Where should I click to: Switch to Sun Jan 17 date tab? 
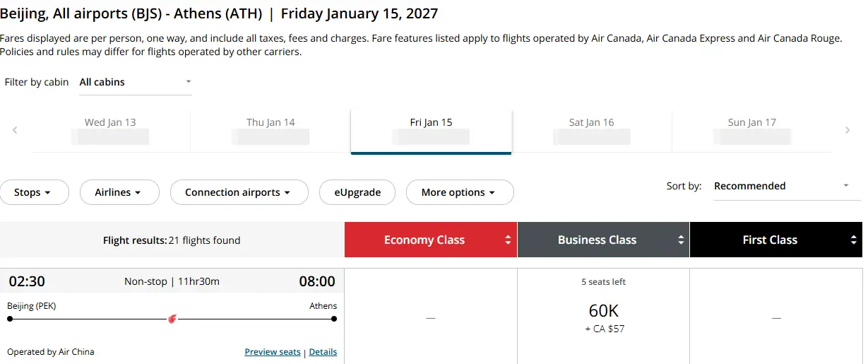click(x=751, y=130)
